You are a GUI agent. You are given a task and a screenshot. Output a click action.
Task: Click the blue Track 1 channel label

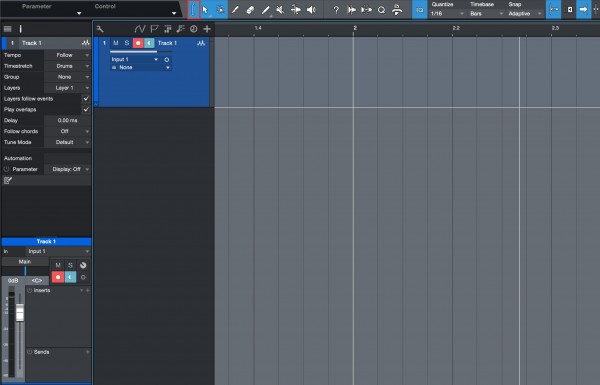tap(46, 241)
